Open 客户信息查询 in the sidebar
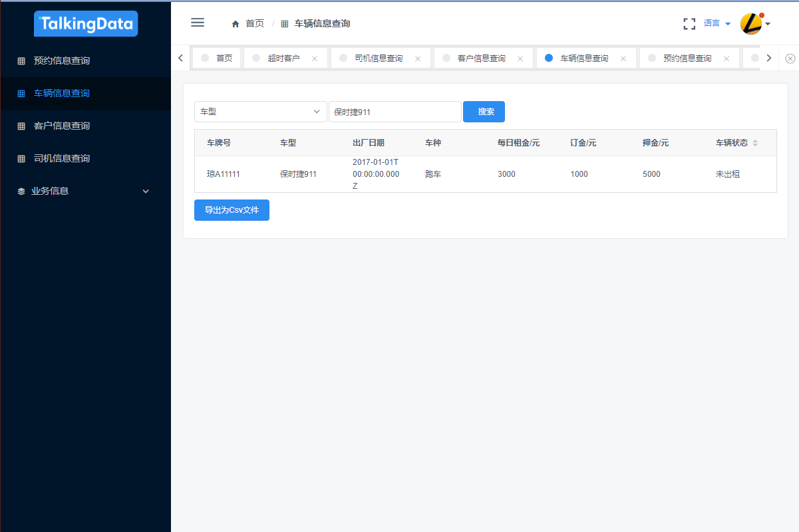 pyautogui.click(x=85, y=126)
